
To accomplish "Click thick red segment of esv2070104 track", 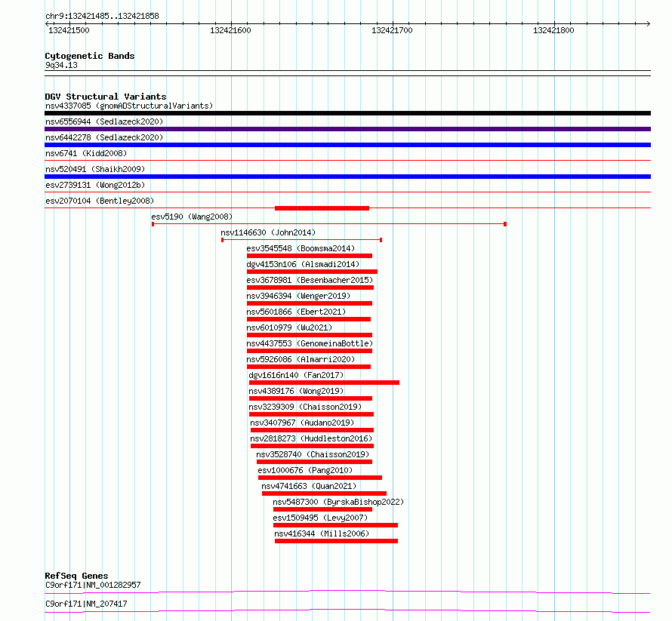I will [x=322, y=208].
